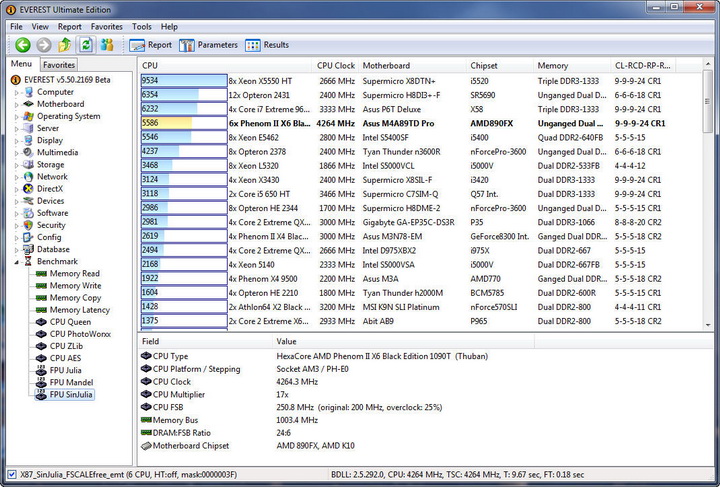Expand the Operating System tree node

click(x=17, y=117)
